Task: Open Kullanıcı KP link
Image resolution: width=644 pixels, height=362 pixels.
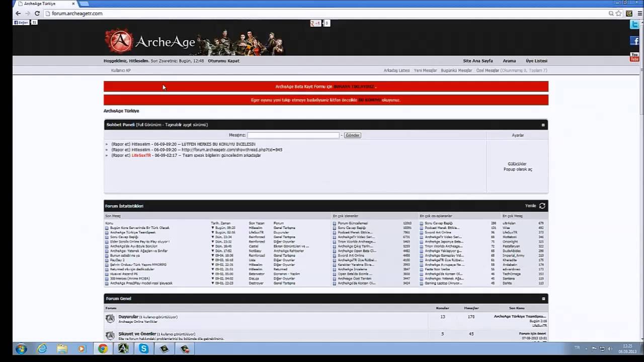Action: (x=121, y=70)
